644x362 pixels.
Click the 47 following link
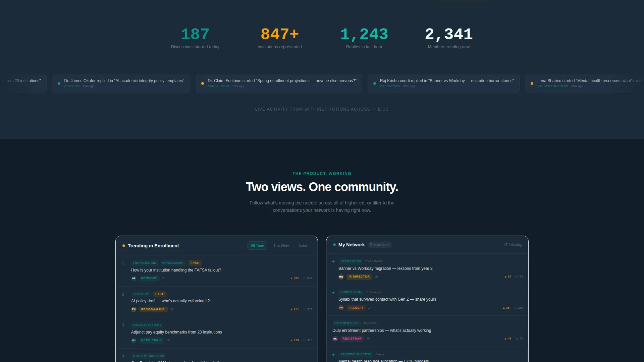[513, 245]
